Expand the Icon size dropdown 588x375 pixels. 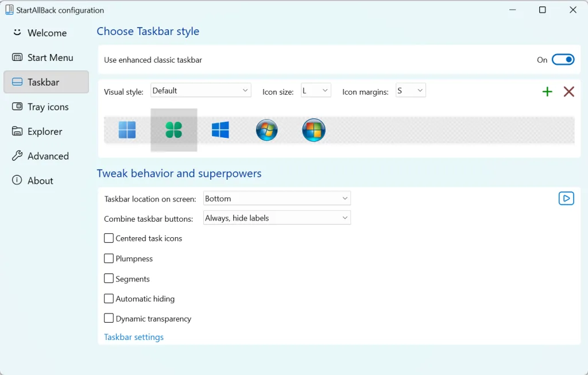(x=316, y=90)
